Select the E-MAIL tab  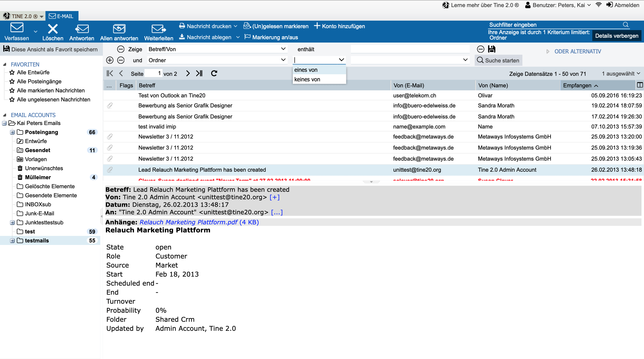coord(62,16)
